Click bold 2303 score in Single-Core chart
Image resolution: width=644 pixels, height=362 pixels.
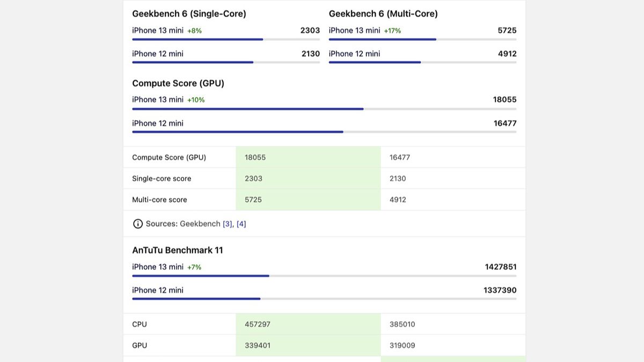310,31
